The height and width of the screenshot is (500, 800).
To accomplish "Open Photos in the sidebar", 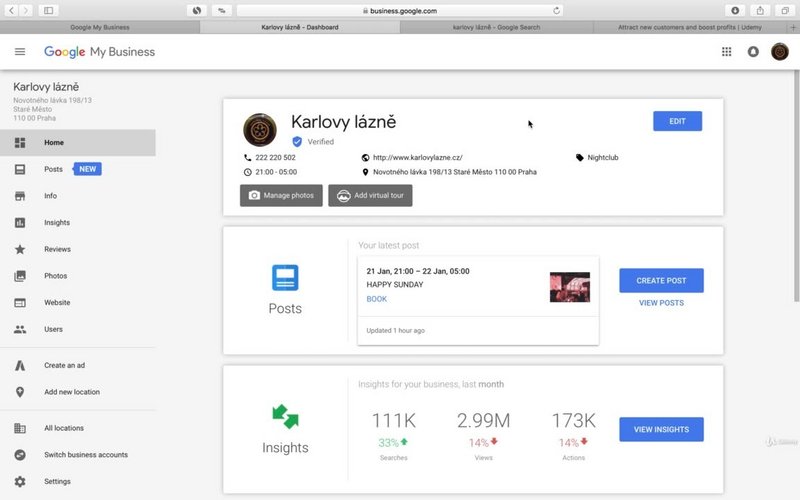I will 78,276.
